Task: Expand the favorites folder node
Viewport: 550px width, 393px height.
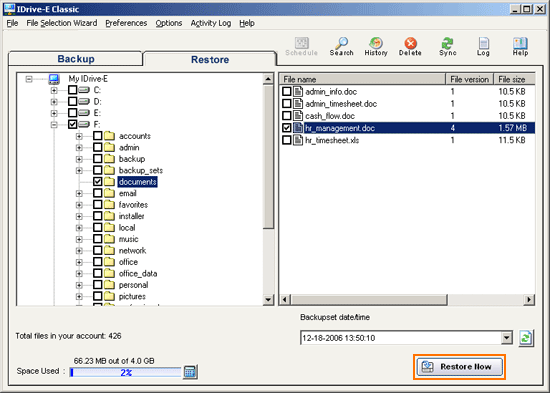Action: click(79, 205)
